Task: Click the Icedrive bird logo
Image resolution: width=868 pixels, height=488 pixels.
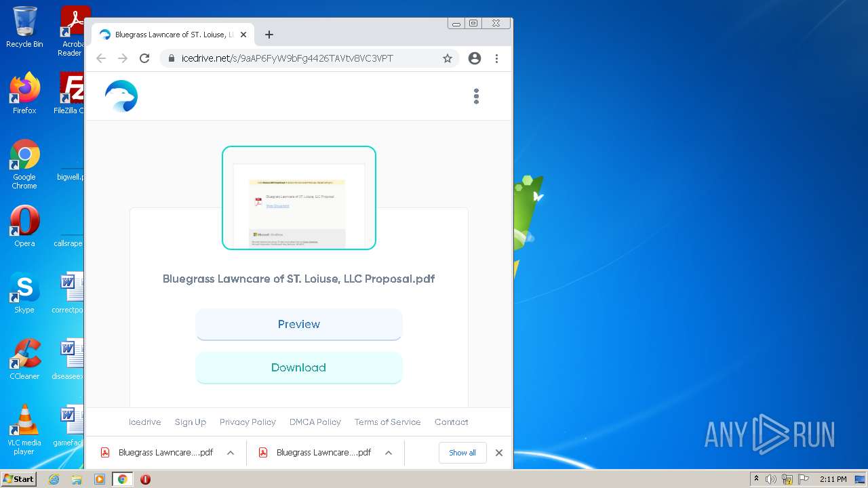Action: (121, 96)
